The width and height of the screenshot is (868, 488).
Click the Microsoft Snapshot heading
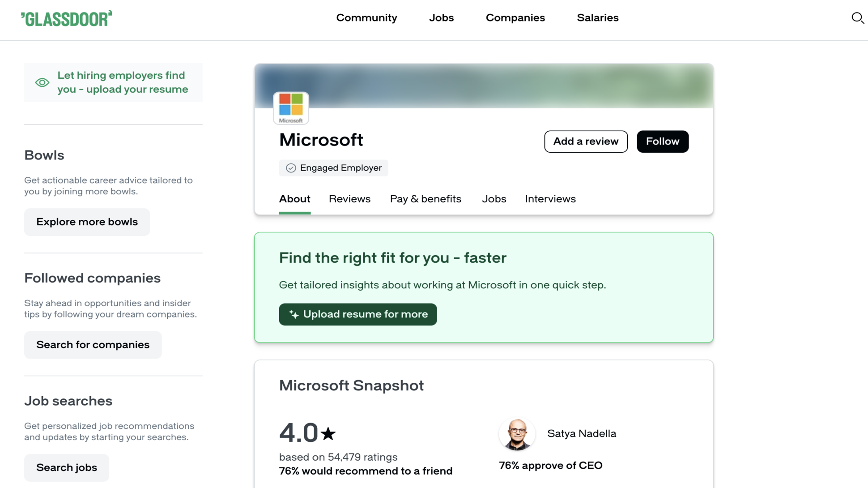351,385
